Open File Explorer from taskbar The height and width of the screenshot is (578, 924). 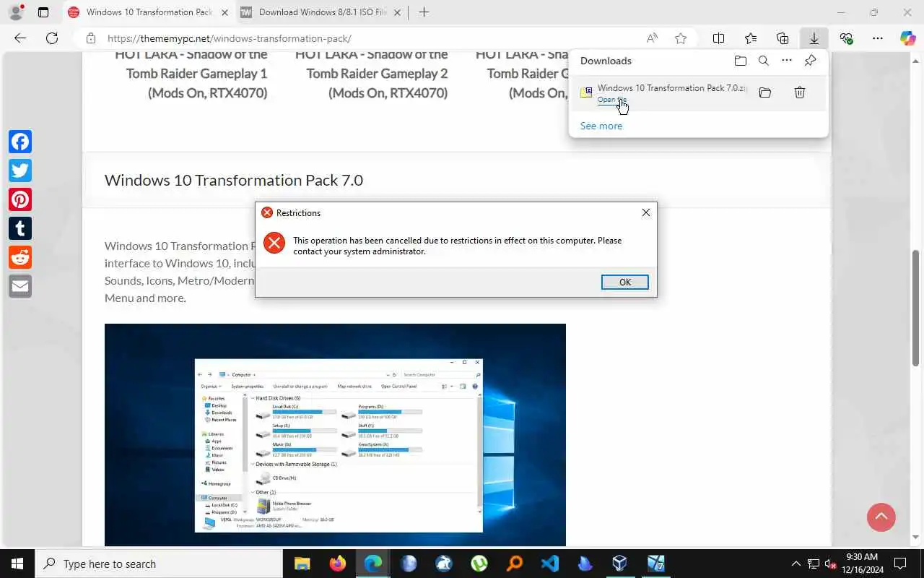(302, 564)
